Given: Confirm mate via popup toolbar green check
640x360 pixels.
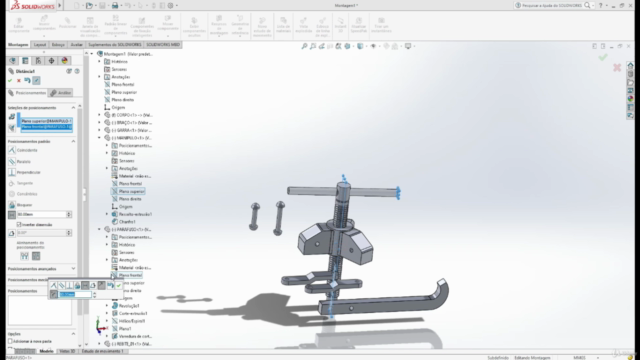Looking at the screenshot, I should 119,285.
